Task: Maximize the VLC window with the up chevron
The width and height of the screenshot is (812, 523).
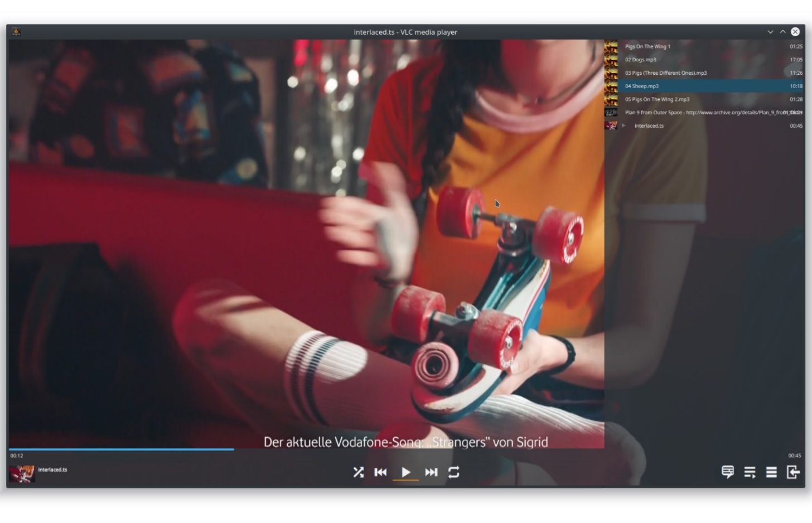Action: tap(782, 32)
